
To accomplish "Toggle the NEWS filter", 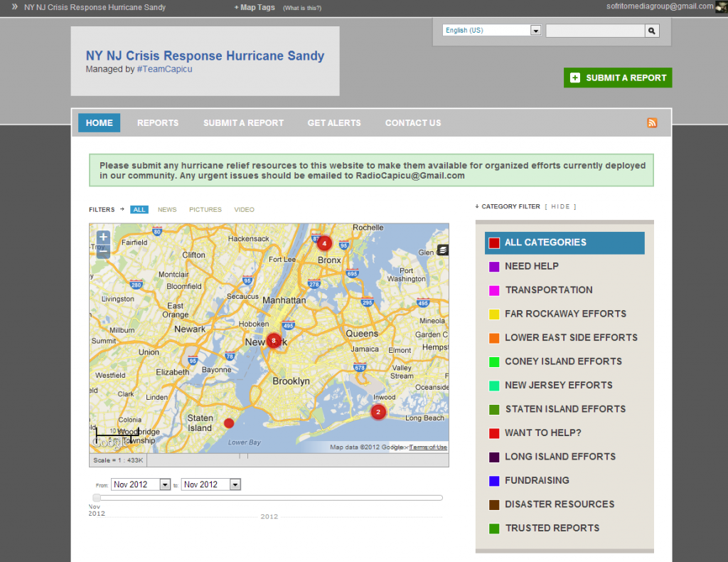I will click(x=167, y=209).
